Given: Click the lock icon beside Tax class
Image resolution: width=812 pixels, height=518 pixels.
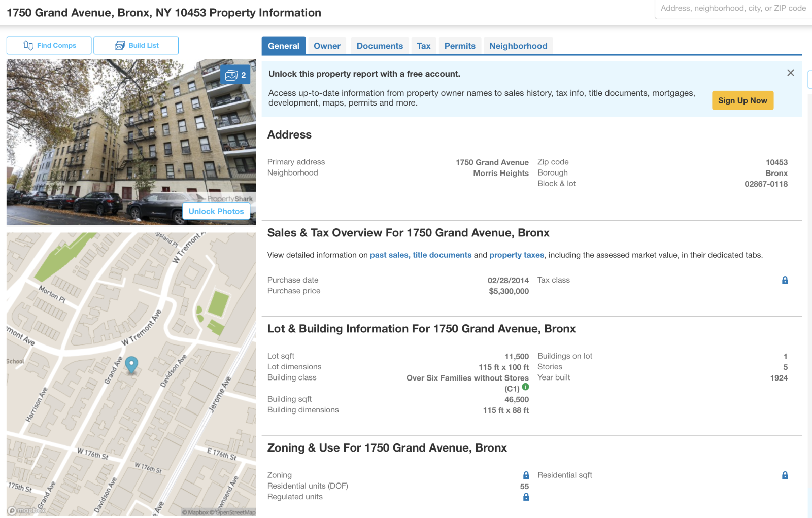Looking at the screenshot, I should click(785, 280).
